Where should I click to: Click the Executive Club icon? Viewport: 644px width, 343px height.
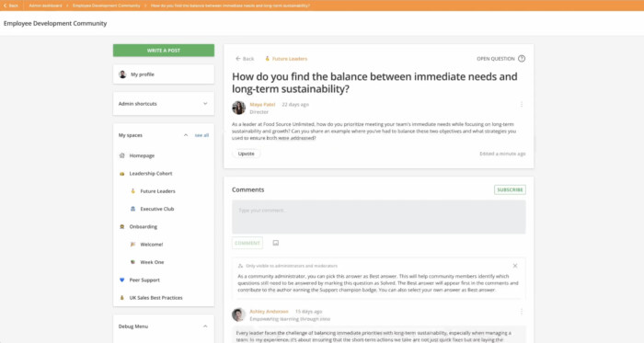(132, 209)
